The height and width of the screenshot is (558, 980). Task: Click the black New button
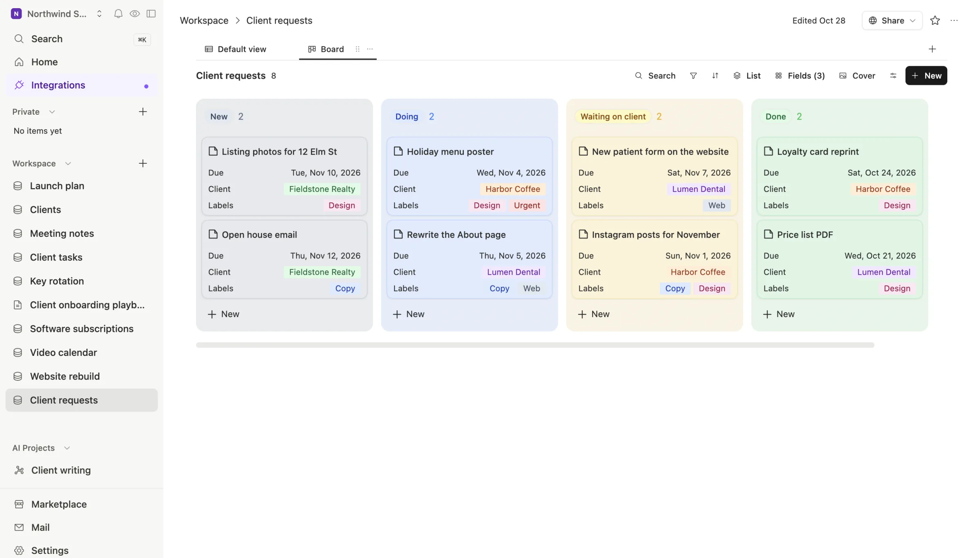[x=926, y=76]
